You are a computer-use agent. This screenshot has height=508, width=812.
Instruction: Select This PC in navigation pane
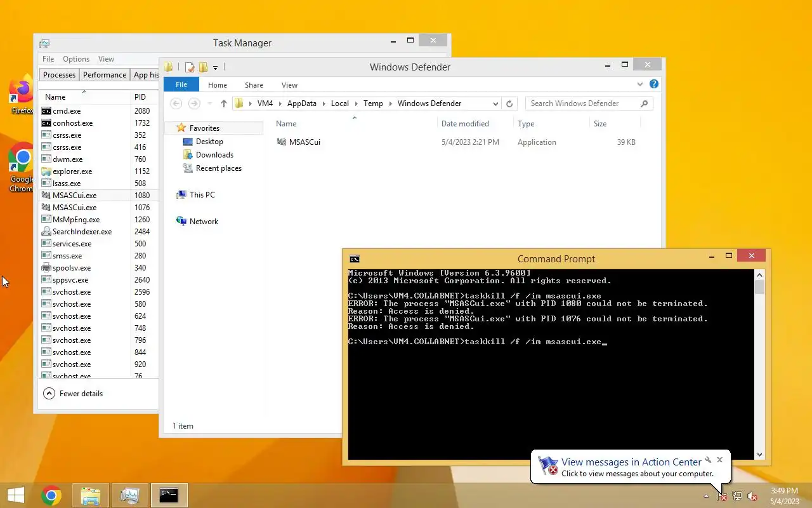pyautogui.click(x=202, y=195)
